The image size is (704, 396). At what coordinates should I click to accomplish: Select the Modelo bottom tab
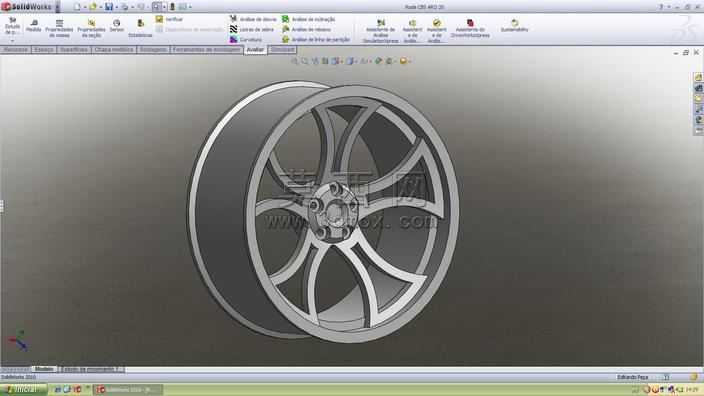[44, 369]
